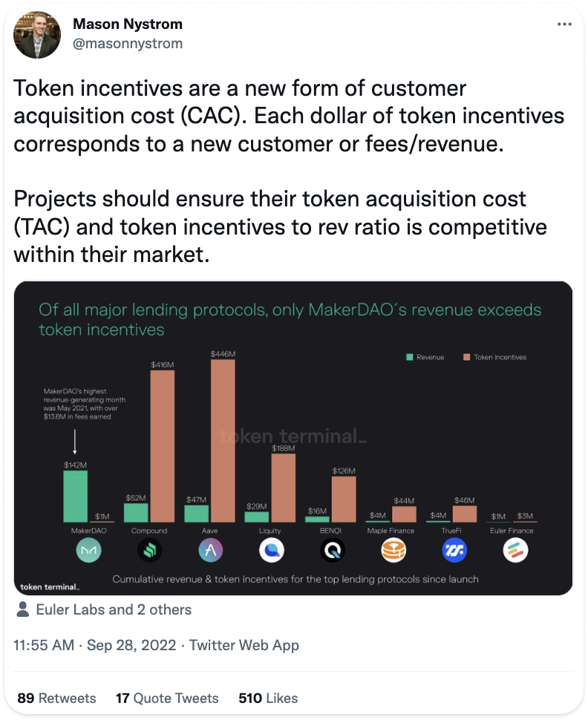Viewport: 588px width, 720px height.
Task: Click the Aave logo icon
Action: 210,550
